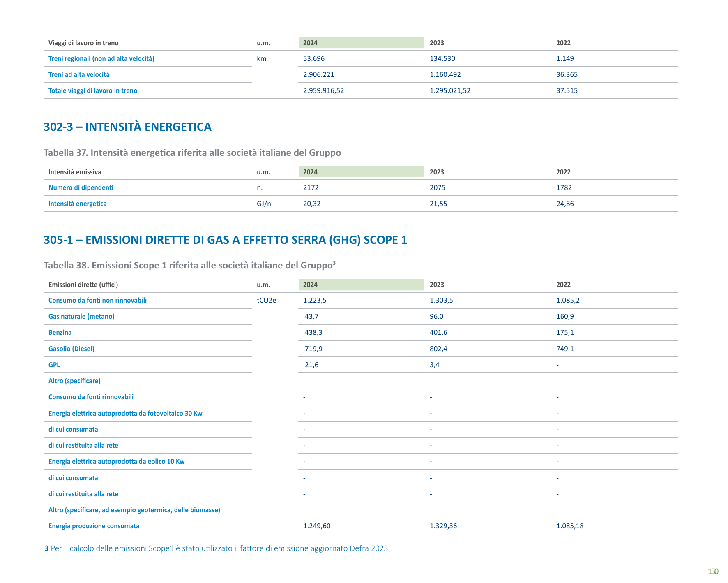Select the 'GPL' row label

coord(54,365)
